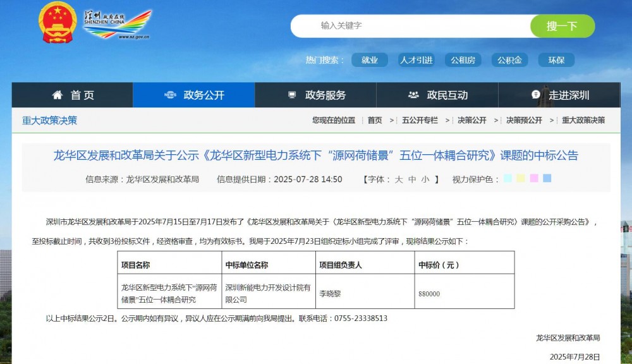Click the news icon beside 政务公开
632x364 pixels.
coord(170,95)
